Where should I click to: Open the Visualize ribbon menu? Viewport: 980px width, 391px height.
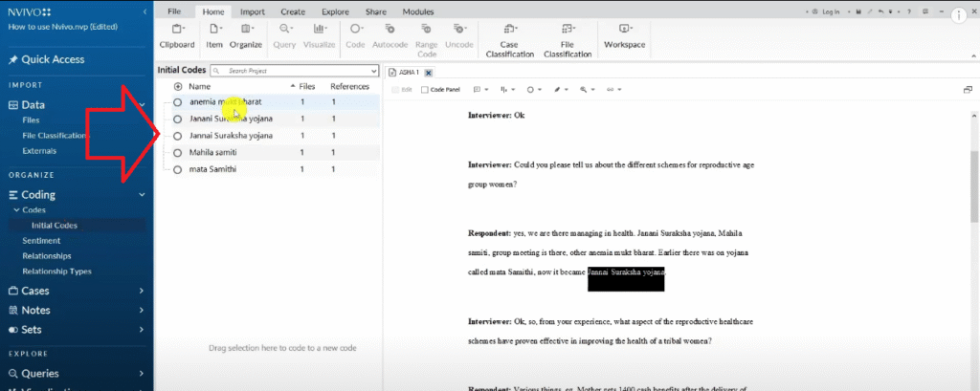click(x=320, y=36)
